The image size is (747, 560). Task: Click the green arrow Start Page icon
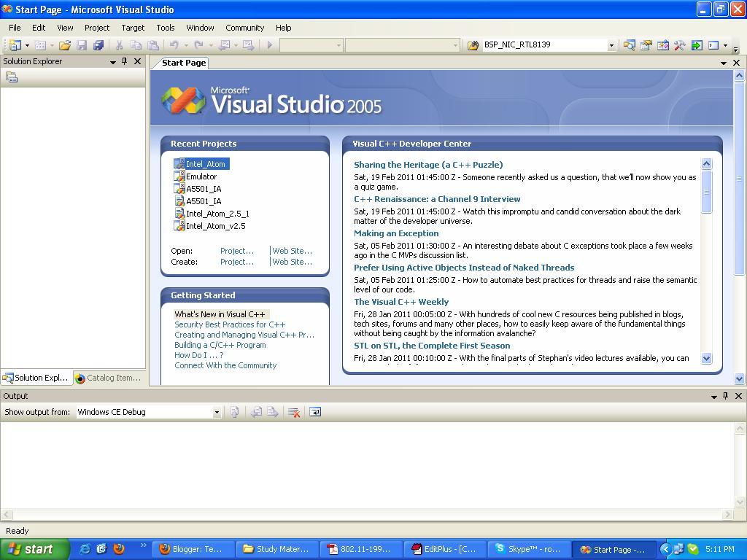[x=697, y=45]
